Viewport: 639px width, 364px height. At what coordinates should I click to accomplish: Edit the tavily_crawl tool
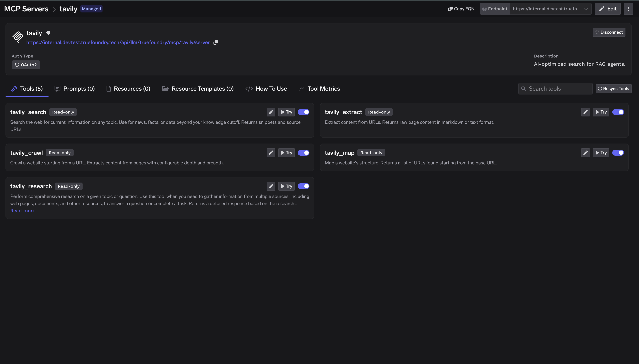(271, 153)
